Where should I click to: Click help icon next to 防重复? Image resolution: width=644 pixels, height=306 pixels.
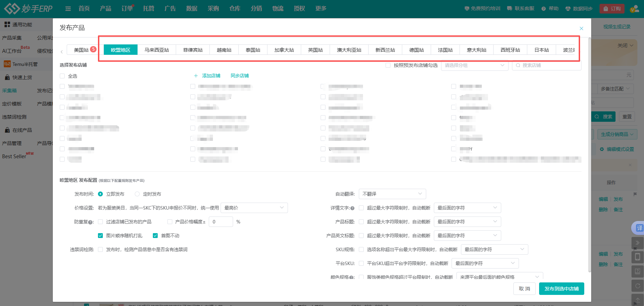coord(91,222)
